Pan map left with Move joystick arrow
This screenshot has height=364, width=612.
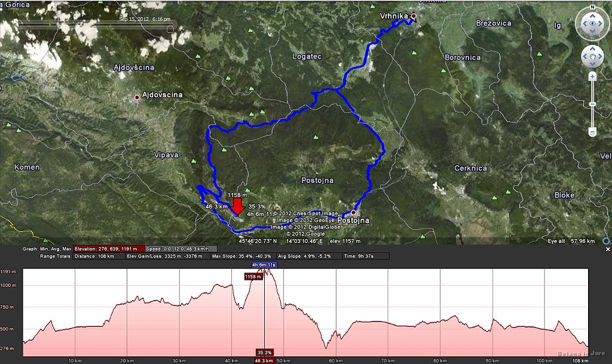585,57
